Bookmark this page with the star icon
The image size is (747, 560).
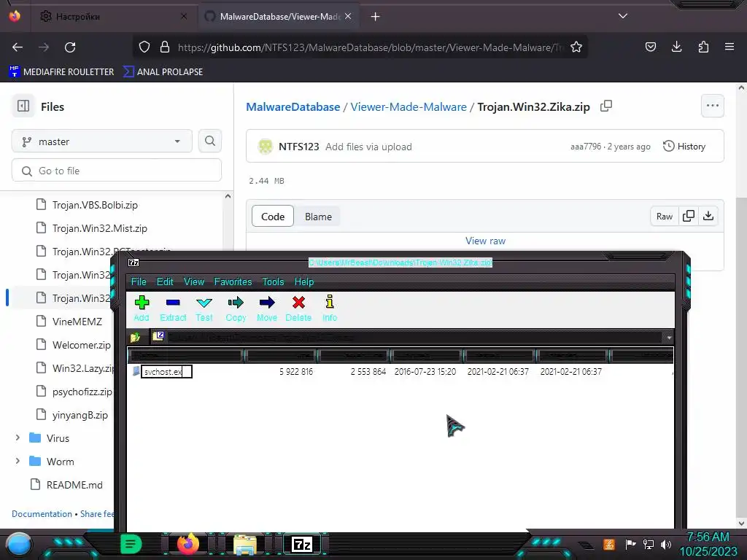(576, 47)
